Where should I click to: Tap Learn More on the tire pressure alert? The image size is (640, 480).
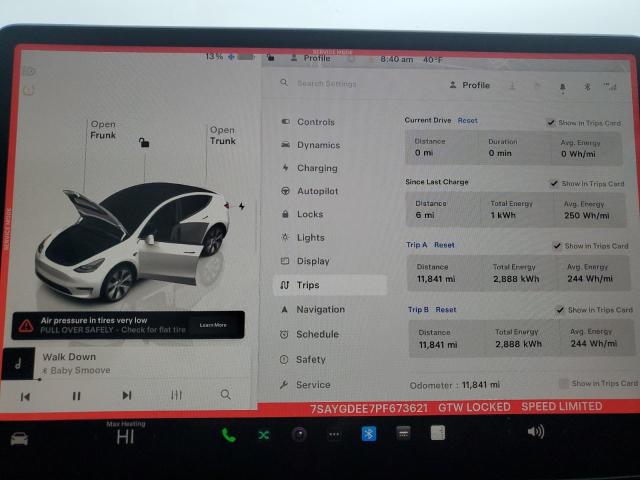(x=213, y=325)
